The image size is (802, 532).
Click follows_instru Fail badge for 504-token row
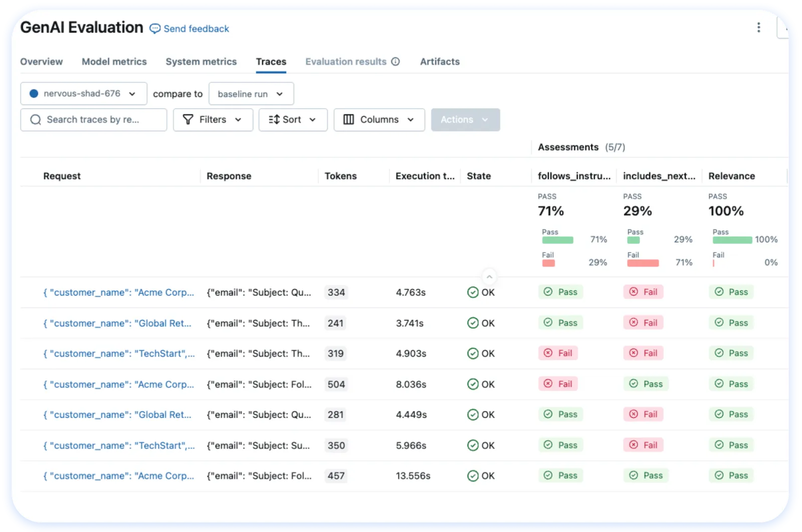(x=558, y=384)
